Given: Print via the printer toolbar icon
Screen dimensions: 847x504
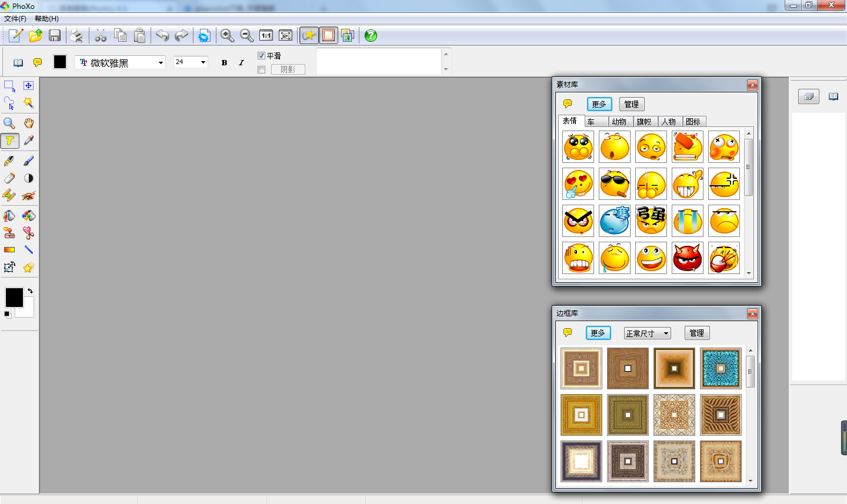Looking at the screenshot, I should tap(76, 36).
